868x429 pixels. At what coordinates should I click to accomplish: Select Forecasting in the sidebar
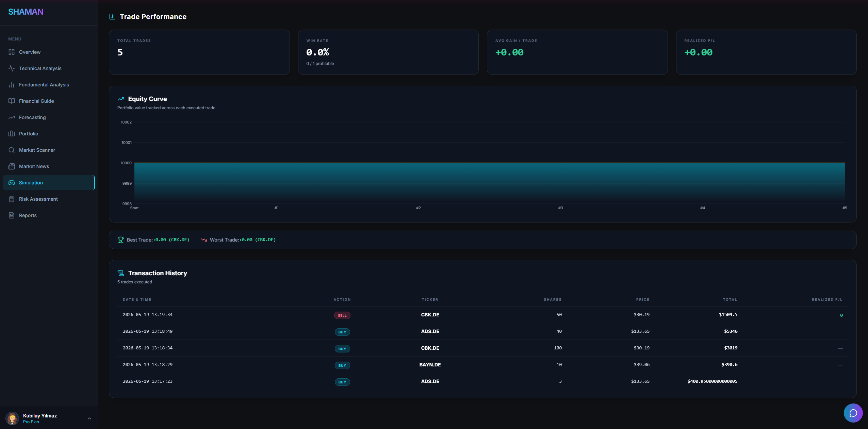tap(49, 117)
